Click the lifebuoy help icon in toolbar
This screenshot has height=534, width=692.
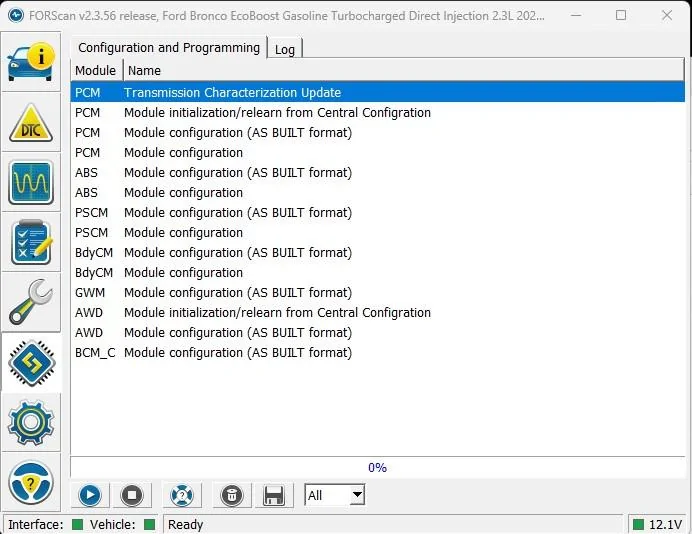click(x=181, y=495)
